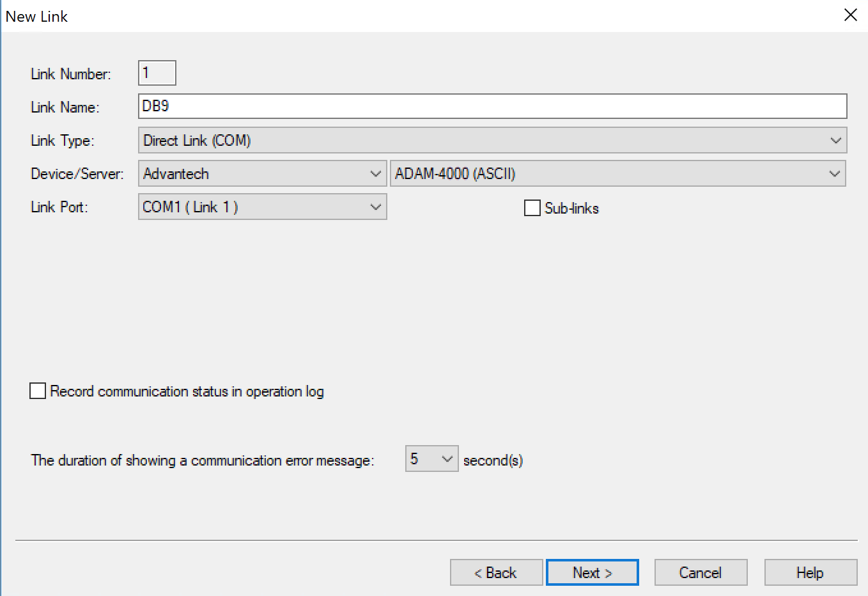Click the "New Link" window title
Image resolution: width=868 pixels, height=596 pixels.
click(x=36, y=17)
